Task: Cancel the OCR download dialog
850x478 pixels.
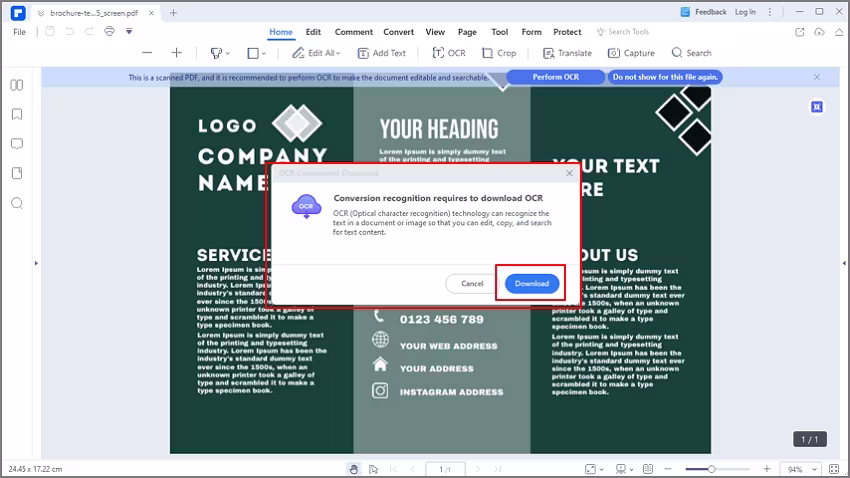Action: tap(472, 283)
